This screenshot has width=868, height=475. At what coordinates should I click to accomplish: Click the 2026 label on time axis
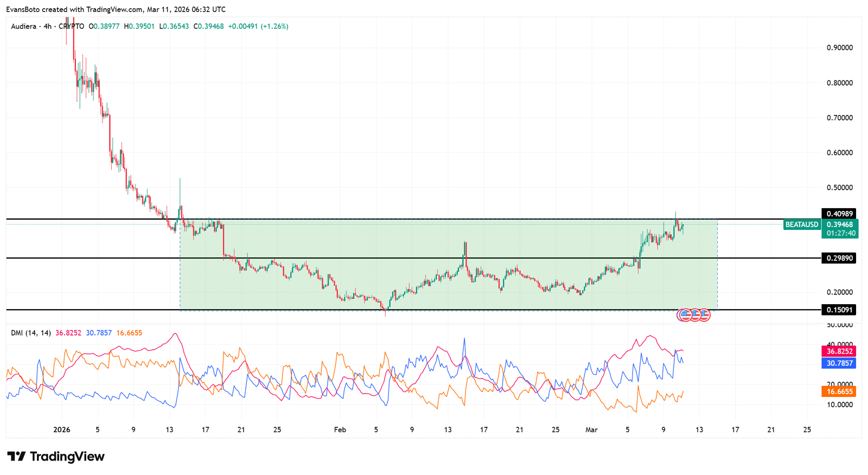tap(62, 430)
